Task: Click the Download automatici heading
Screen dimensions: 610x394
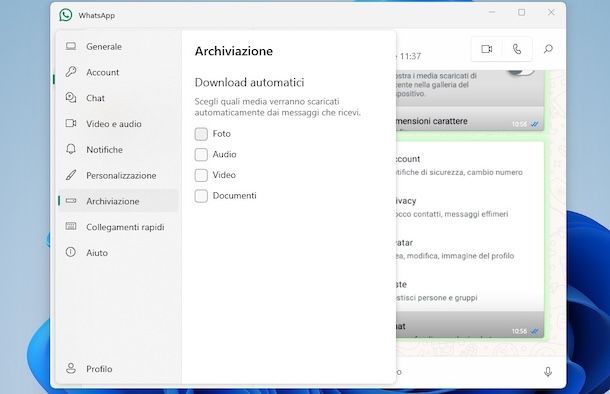Action: pos(249,82)
